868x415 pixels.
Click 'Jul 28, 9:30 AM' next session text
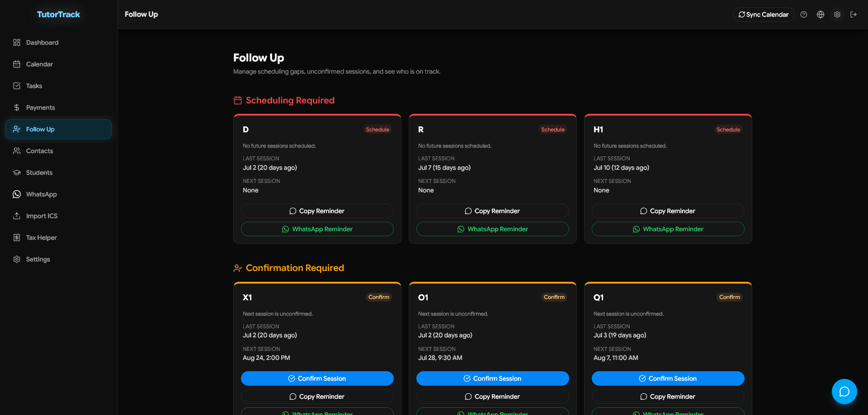440,358
